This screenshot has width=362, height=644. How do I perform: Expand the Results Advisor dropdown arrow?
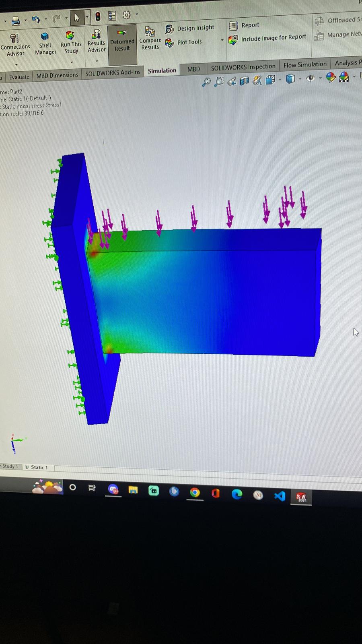(97, 61)
